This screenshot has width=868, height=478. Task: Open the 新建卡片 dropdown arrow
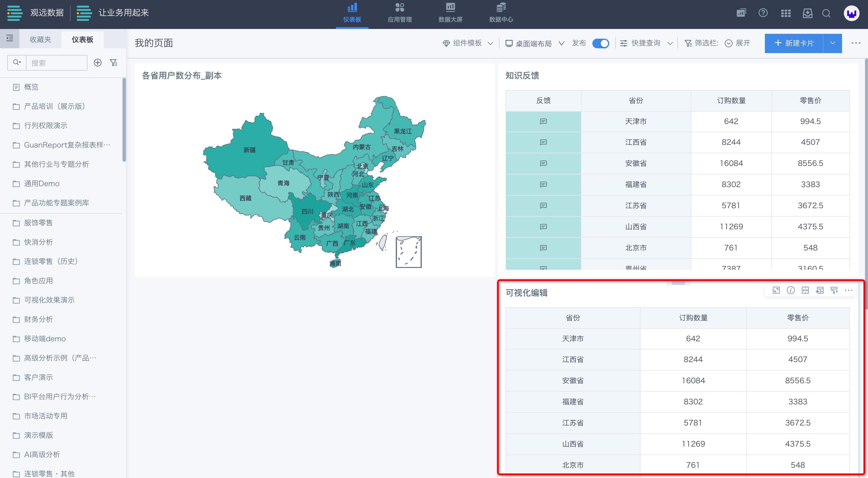click(832, 43)
